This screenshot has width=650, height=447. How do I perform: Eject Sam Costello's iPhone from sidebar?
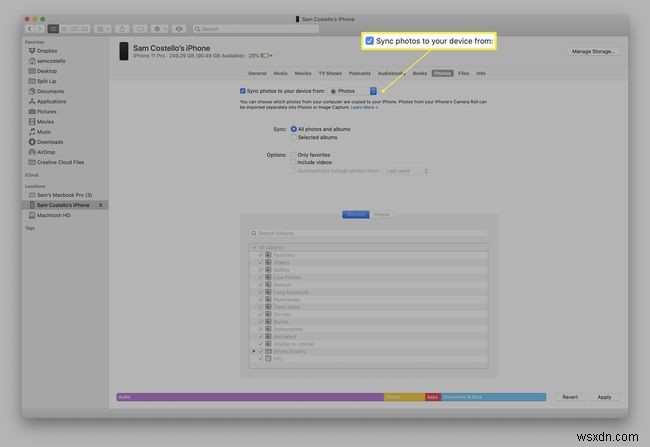pos(100,205)
